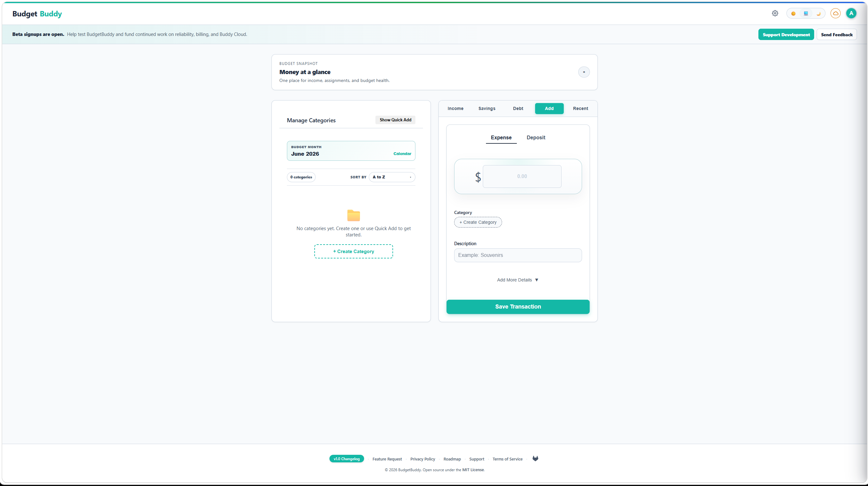Image resolution: width=868 pixels, height=486 pixels.
Task: Open the Sort By A to Z dropdown
Action: (x=392, y=177)
